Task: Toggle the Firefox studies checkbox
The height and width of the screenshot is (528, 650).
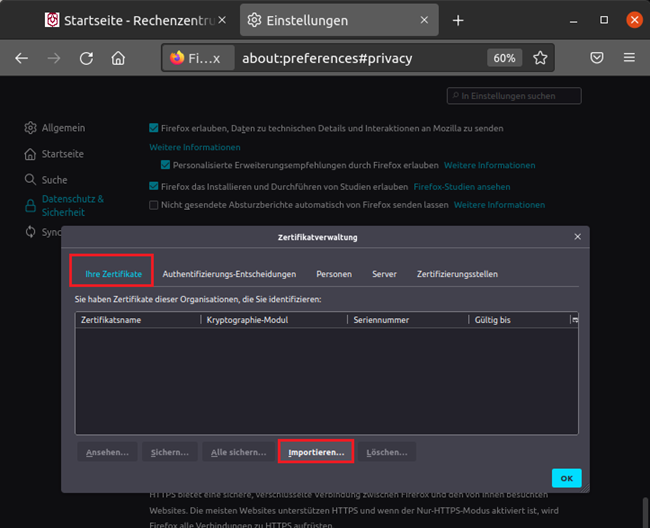Action: [x=153, y=186]
